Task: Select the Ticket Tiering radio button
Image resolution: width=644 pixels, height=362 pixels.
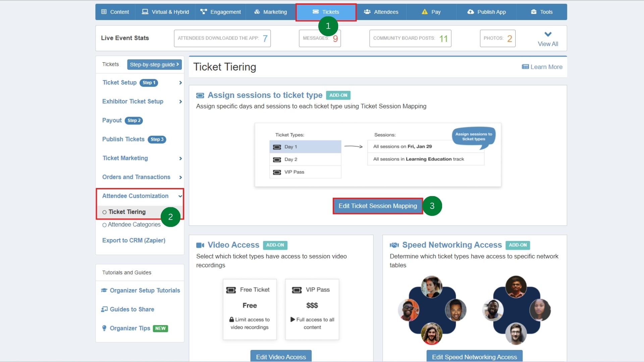Action: pyautogui.click(x=104, y=212)
